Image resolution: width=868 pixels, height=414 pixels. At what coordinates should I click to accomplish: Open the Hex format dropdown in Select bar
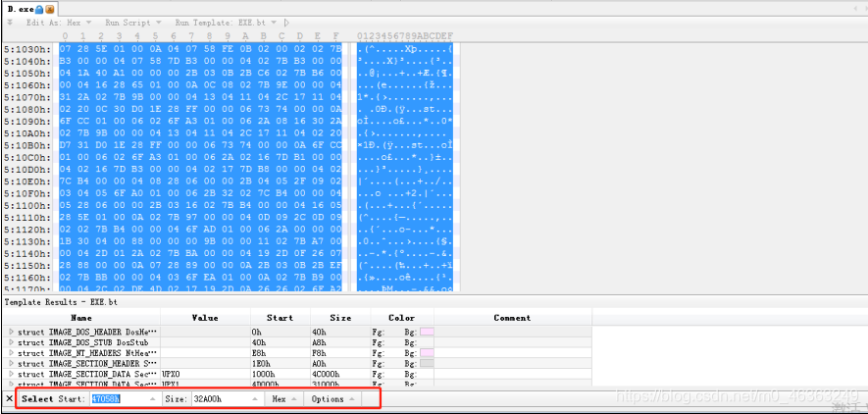[x=284, y=398]
